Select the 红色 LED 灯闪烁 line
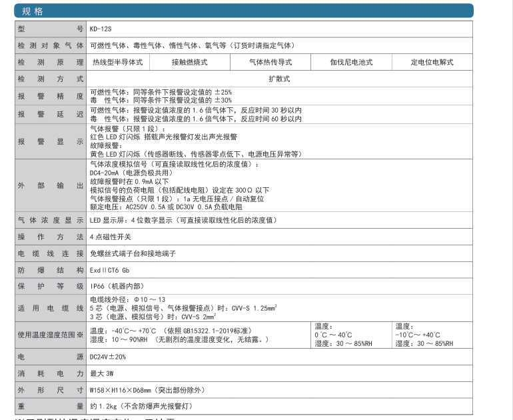The height and width of the screenshot is (420, 513). [x=164, y=137]
